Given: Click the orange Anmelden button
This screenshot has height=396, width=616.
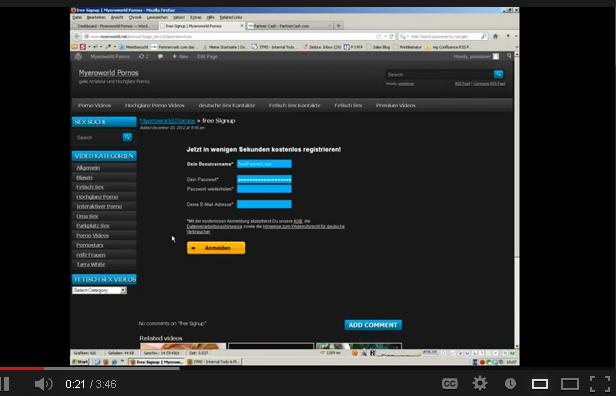Looking at the screenshot, I should pos(216,248).
